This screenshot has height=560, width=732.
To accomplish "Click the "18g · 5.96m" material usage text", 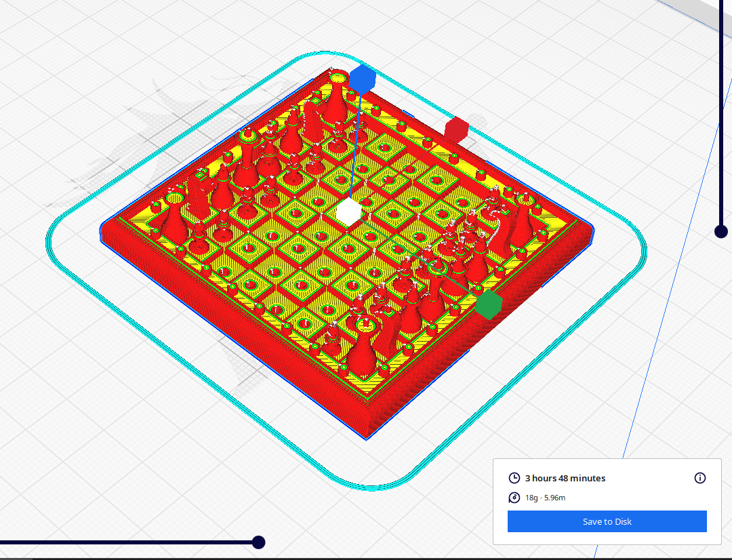I will coord(546,497).
